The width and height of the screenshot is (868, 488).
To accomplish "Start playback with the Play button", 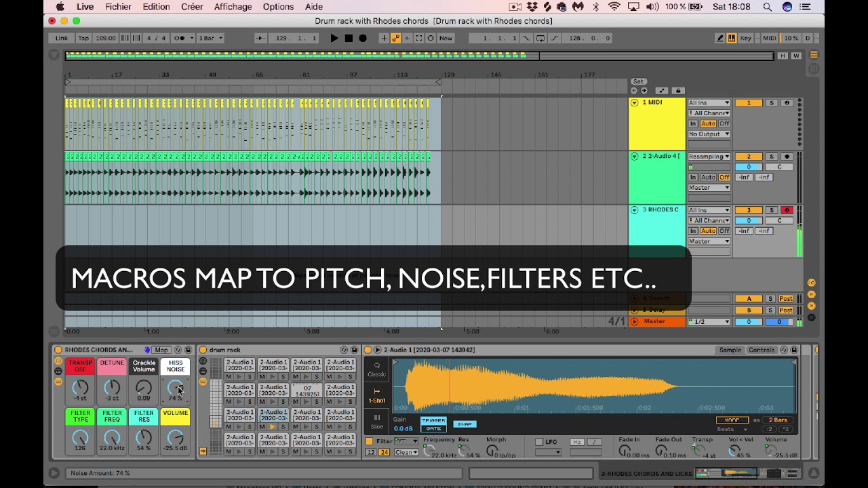I will click(334, 38).
